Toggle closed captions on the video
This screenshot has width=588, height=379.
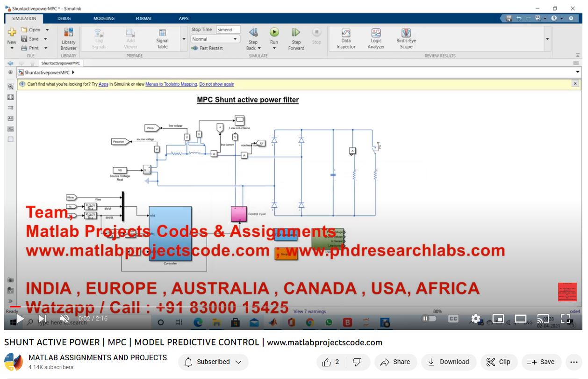tap(453, 319)
